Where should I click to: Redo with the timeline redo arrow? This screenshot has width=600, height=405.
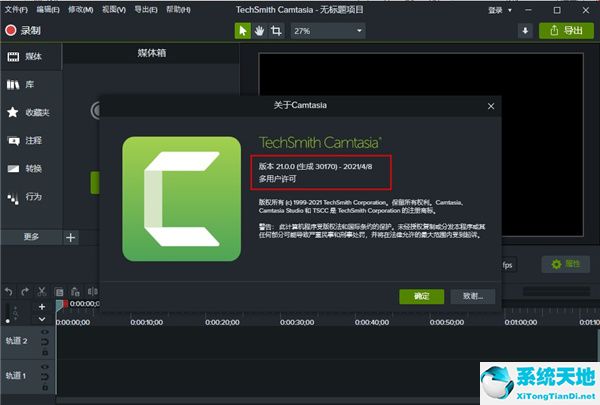click(x=25, y=292)
